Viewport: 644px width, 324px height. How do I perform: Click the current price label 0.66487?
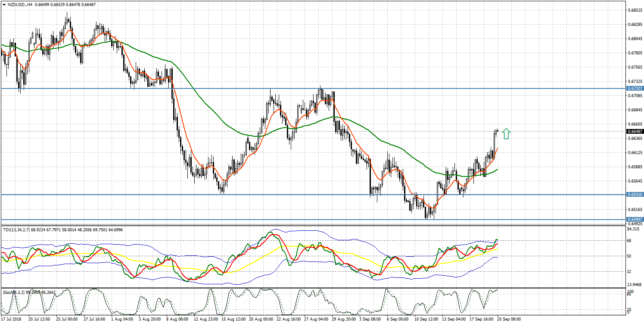[635, 131]
